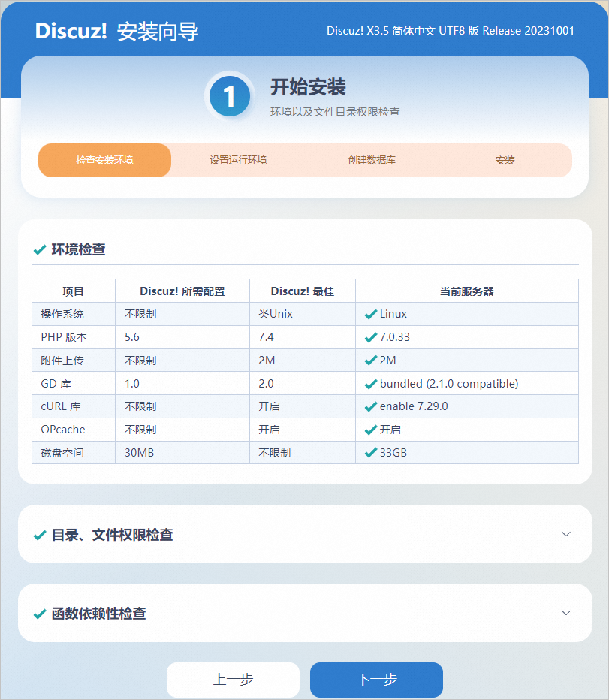The image size is (609, 700).
Task: Click checkmark icon beside 环境检查 heading
Action: (x=40, y=250)
